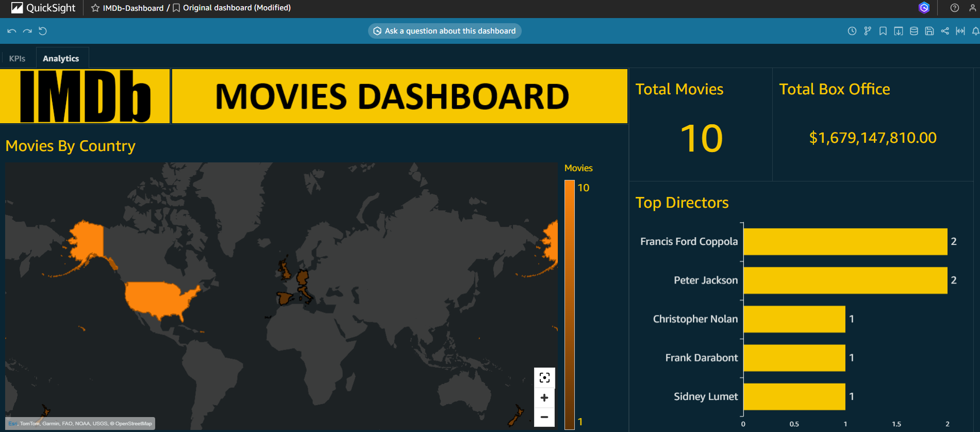This screenshot has width=980, height=432.
Task: Open the Amazon Q hexagon icon
Action: coord(924,8)
